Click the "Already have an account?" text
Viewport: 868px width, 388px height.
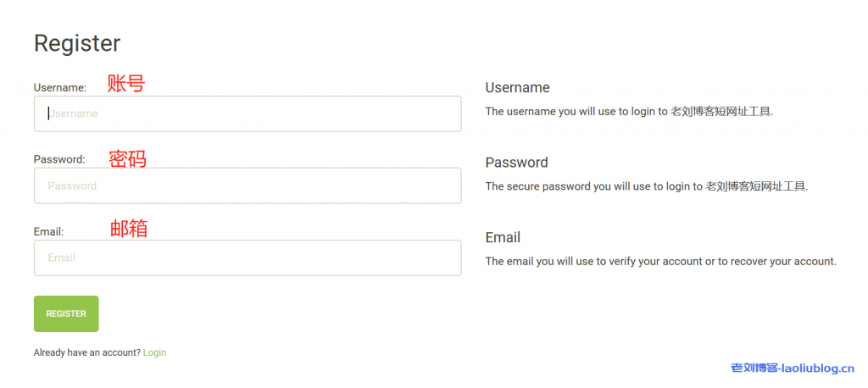pos(86,352)
